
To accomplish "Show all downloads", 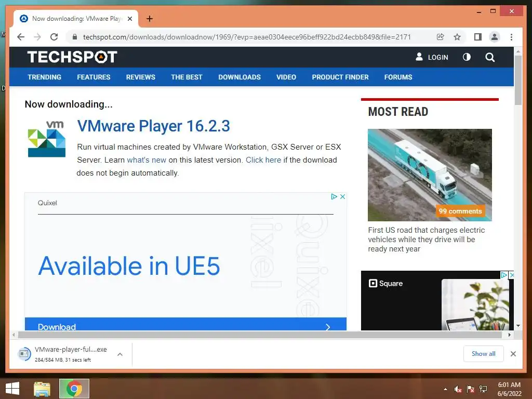I will click(x=484, y=353).
